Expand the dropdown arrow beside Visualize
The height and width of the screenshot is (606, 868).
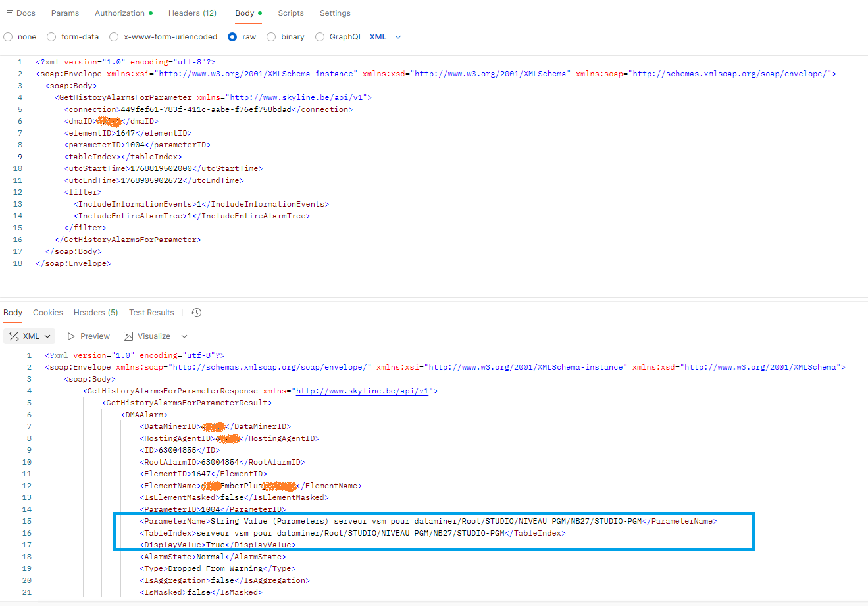pos(184,336)
